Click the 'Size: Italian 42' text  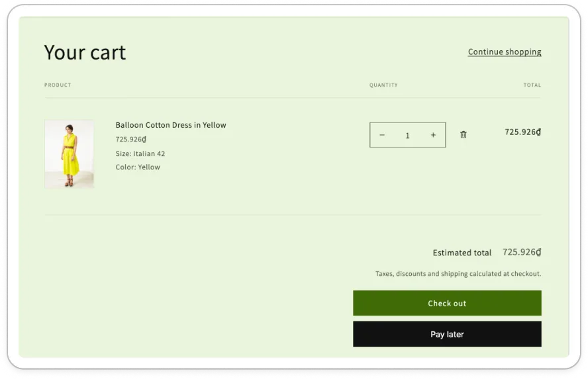click(140, 153)
